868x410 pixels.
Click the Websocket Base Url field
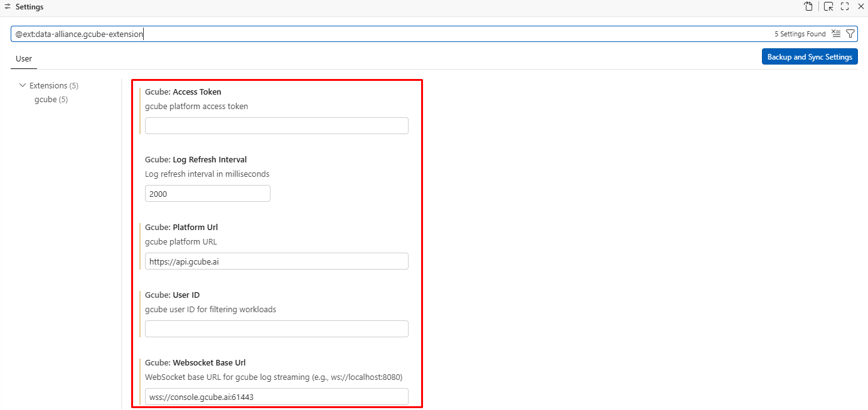[277, 397]
